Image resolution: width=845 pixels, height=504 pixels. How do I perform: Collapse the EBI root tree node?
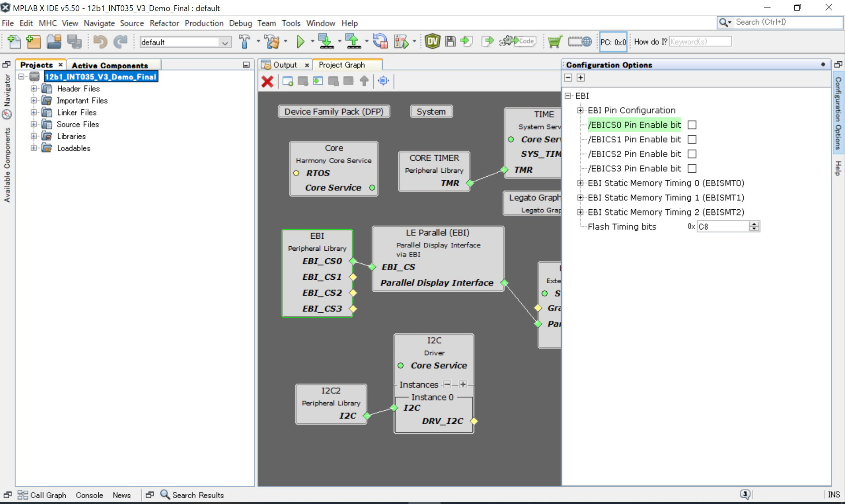pos(568,96)
